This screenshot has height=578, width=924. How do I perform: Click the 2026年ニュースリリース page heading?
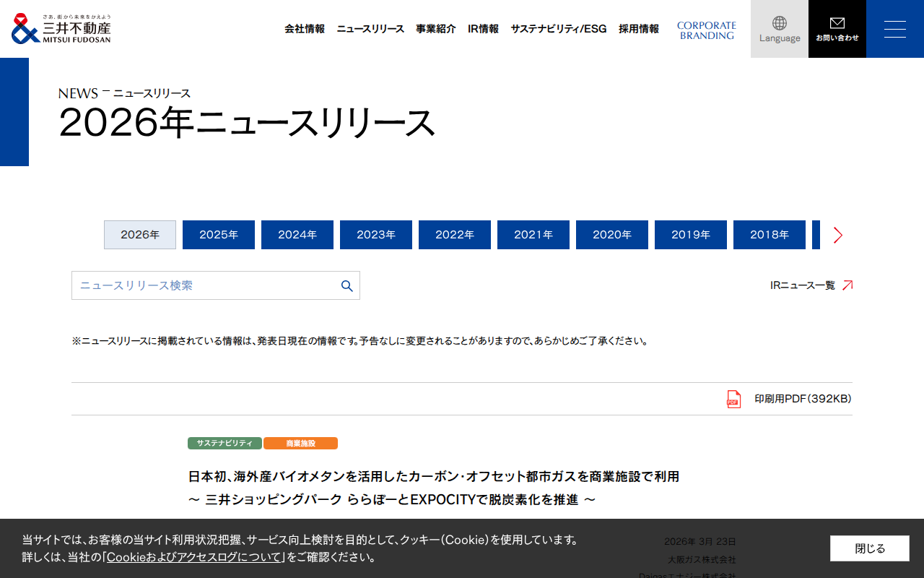248,122
